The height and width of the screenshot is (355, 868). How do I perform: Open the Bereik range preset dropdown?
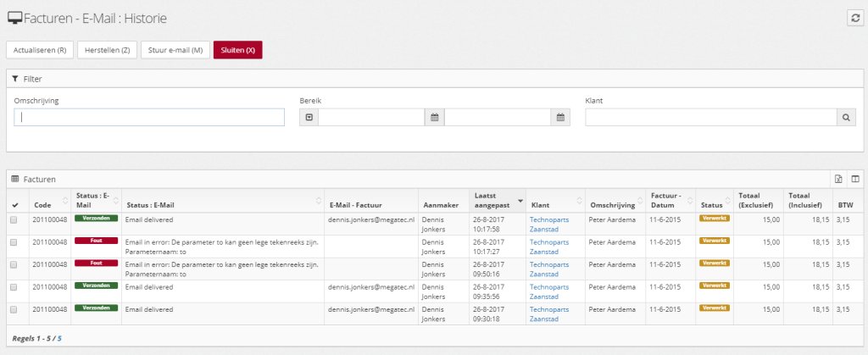[309, 117]
